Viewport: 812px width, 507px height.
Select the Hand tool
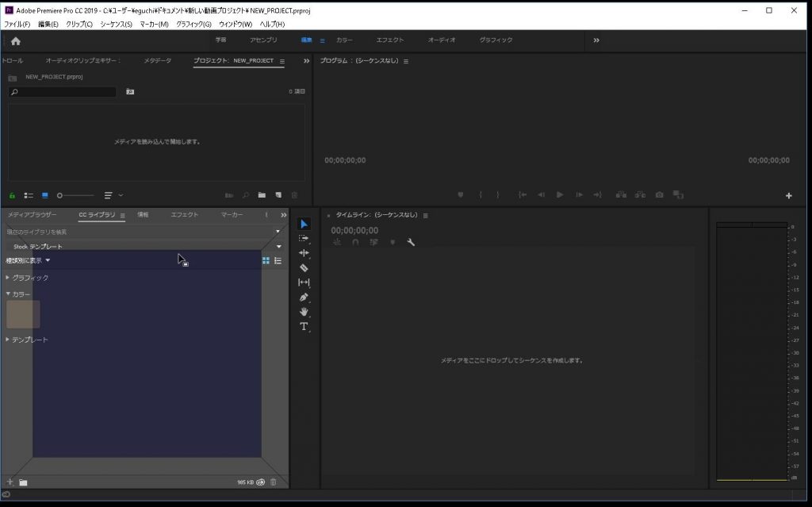click(304, 312)
